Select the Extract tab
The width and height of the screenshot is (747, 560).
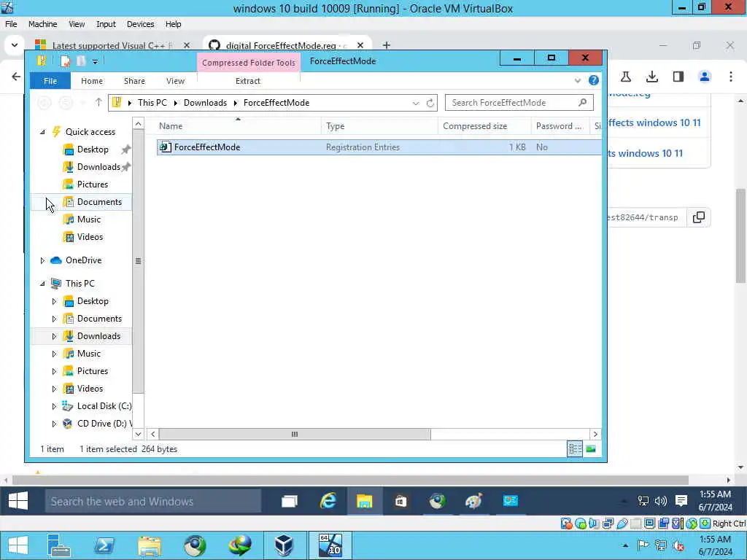point(248,81)
